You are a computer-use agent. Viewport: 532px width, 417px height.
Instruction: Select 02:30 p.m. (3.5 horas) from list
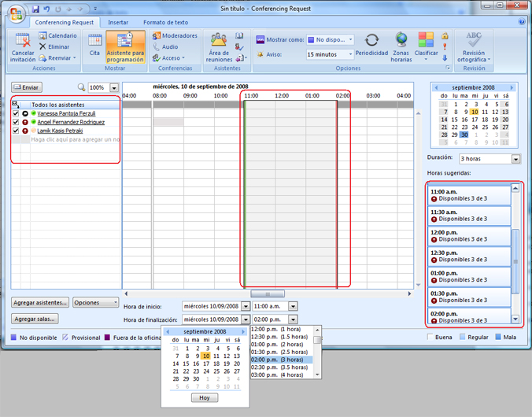click(x=282, y=367)
